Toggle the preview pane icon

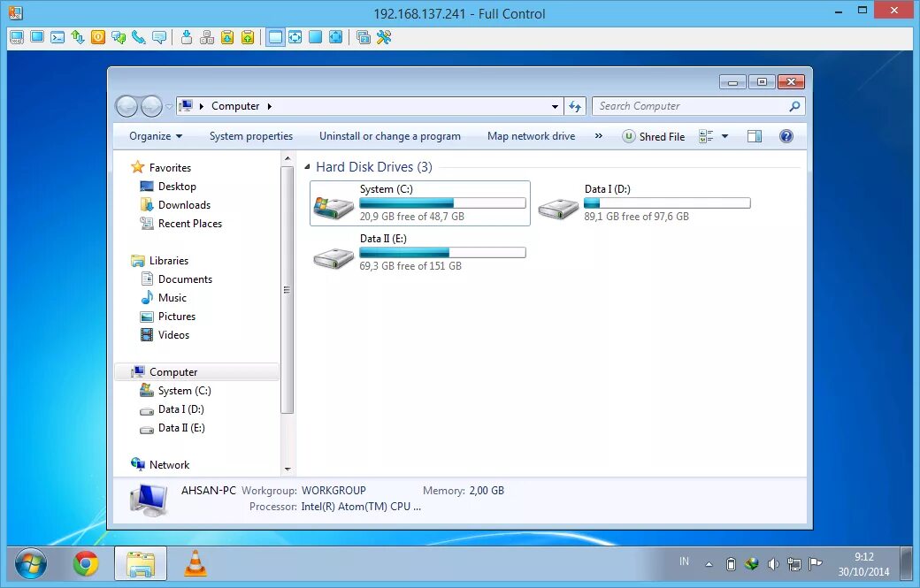click(755, 136)
